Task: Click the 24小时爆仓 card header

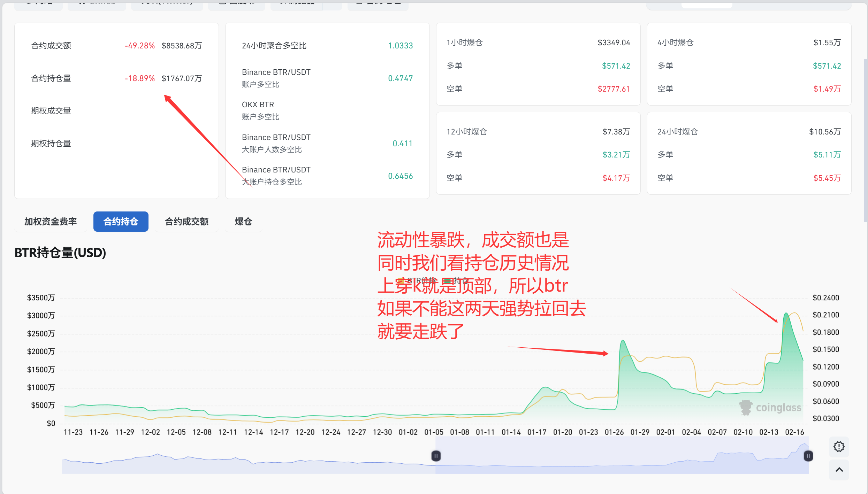Action: (x=677, y=132)
